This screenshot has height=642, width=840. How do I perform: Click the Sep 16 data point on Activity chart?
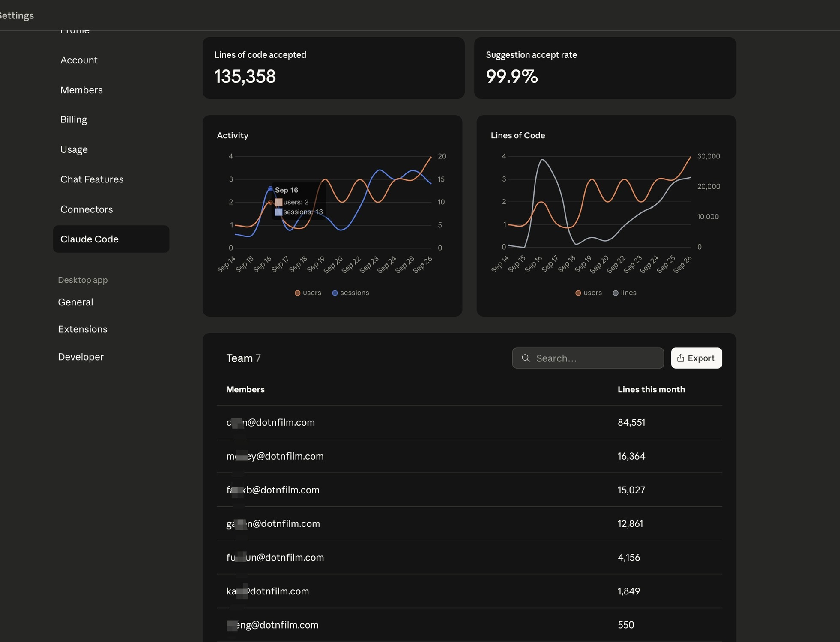point(270,189)
